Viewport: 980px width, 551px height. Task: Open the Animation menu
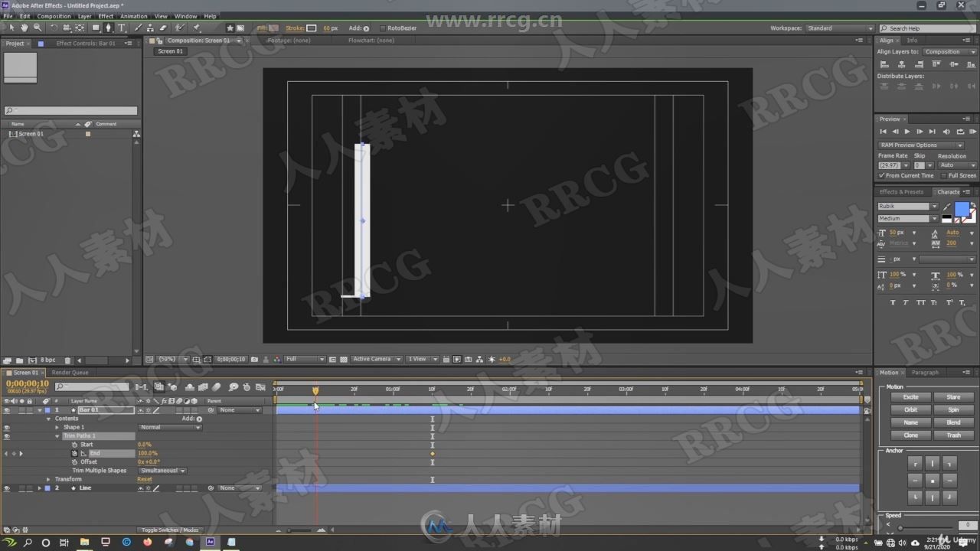click(134, 16)
